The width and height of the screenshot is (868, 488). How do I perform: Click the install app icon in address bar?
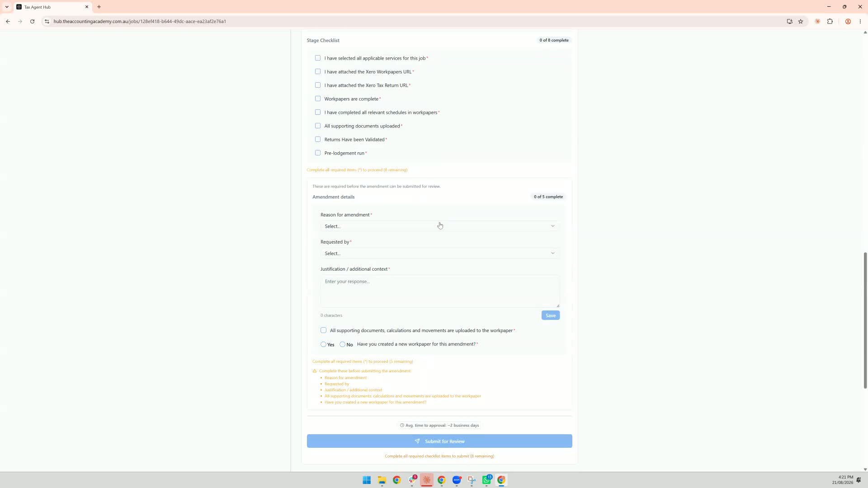(789, 21)
